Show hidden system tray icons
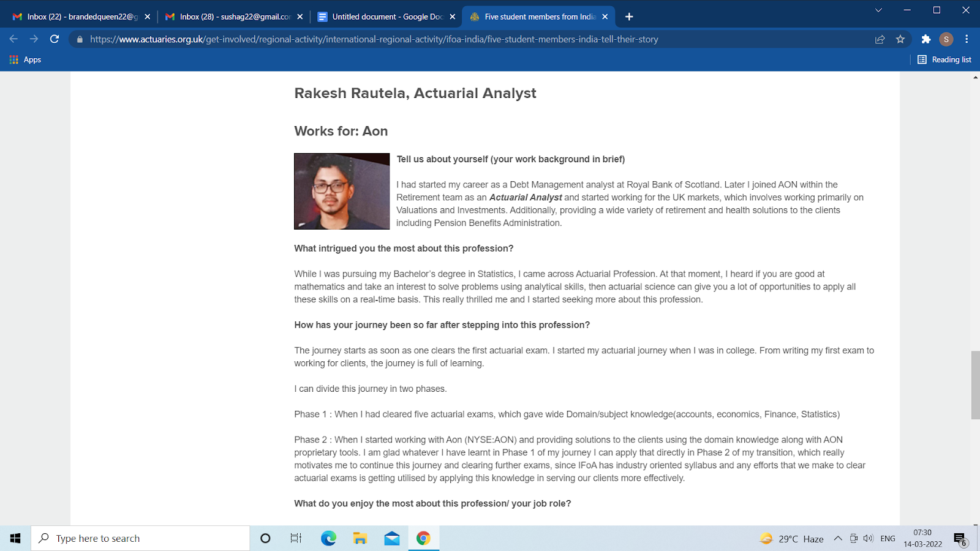The height and width of the screenshot is (551, 980). [838, 539]
